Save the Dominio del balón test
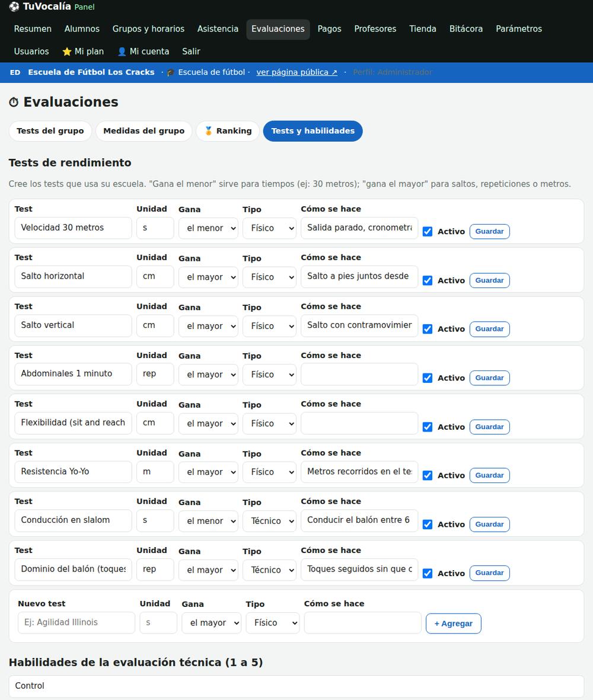This screenshot has width=593, height=700. click(489, 573)
